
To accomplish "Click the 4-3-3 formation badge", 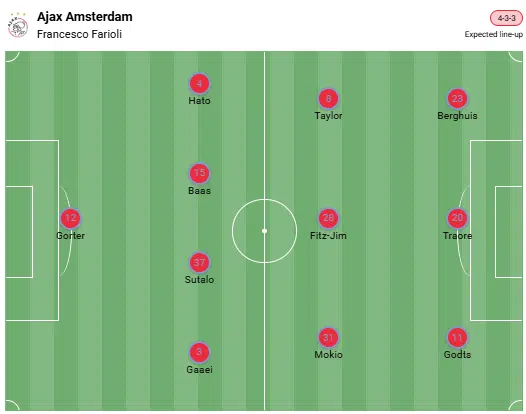I will tap(506, 18).
